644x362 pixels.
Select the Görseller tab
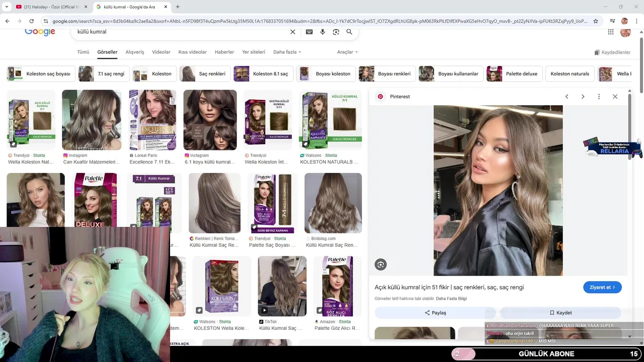point(107,52)
